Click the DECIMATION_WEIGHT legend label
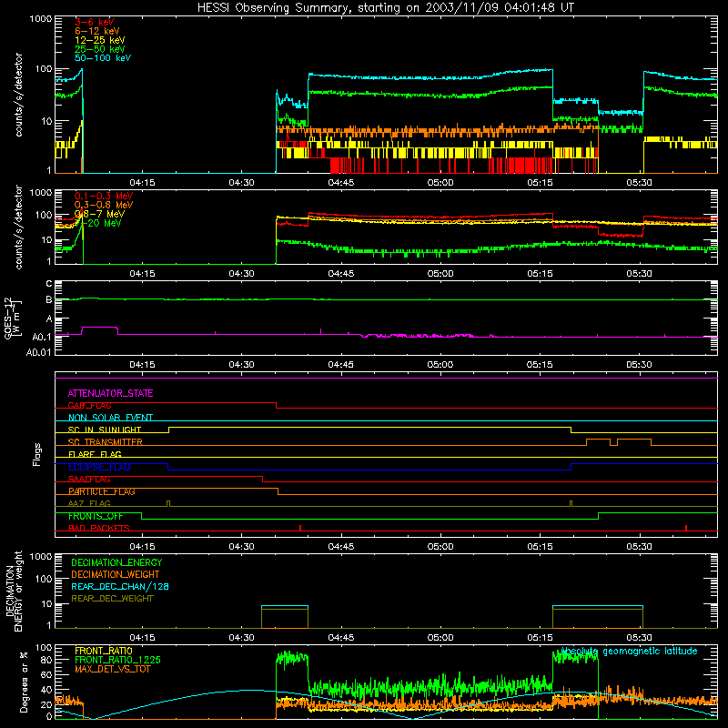The image size is (728, 728). click(116, 574)
